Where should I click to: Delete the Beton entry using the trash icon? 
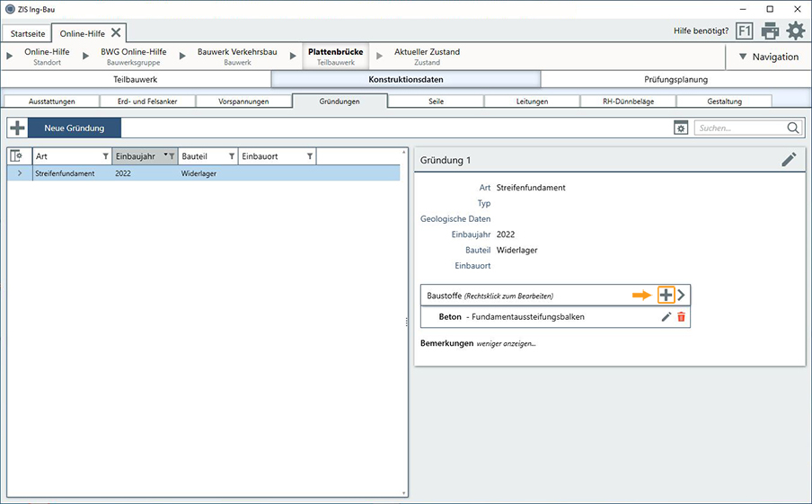(681, 317)
